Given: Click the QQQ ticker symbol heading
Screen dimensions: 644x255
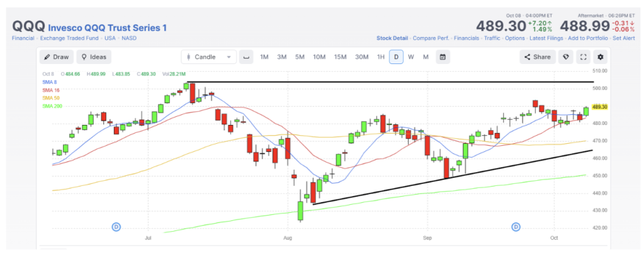Looking at the screenshot, I should [x=28, y=26].
